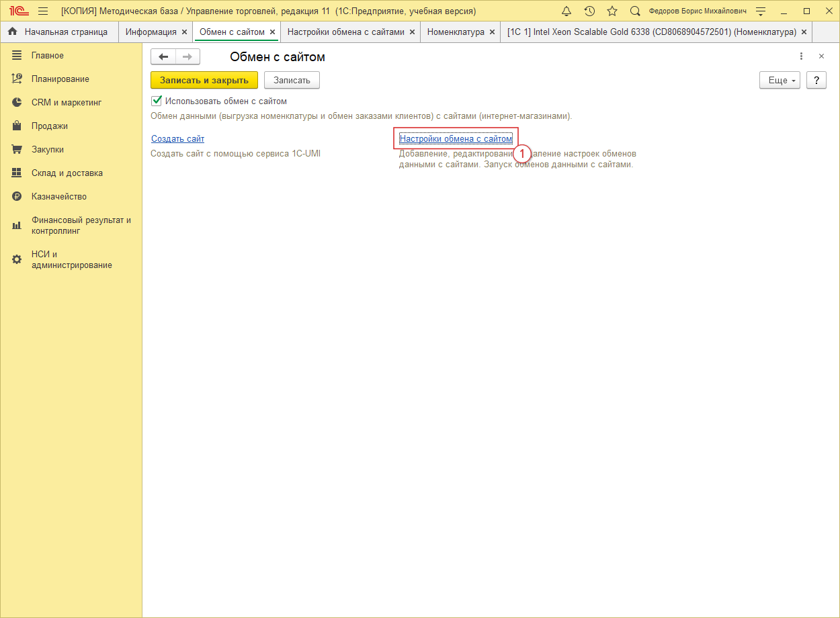Viewport: 840px width, 618px height.
Task: Click the back arrow navigation button
Action: point(163,57)
